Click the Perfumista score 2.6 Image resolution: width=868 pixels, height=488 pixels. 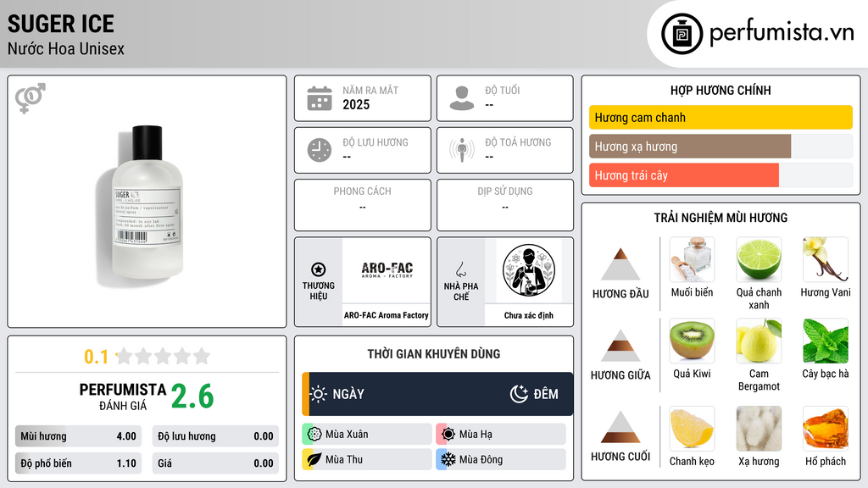pyautogui.click(x=192, y=396)
